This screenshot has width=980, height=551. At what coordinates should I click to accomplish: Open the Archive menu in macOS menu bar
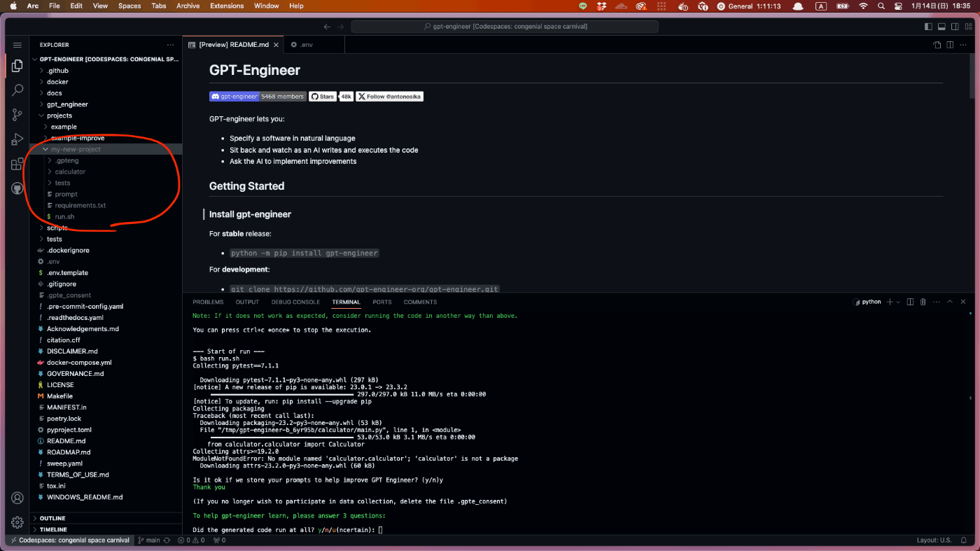coord(188,6)
